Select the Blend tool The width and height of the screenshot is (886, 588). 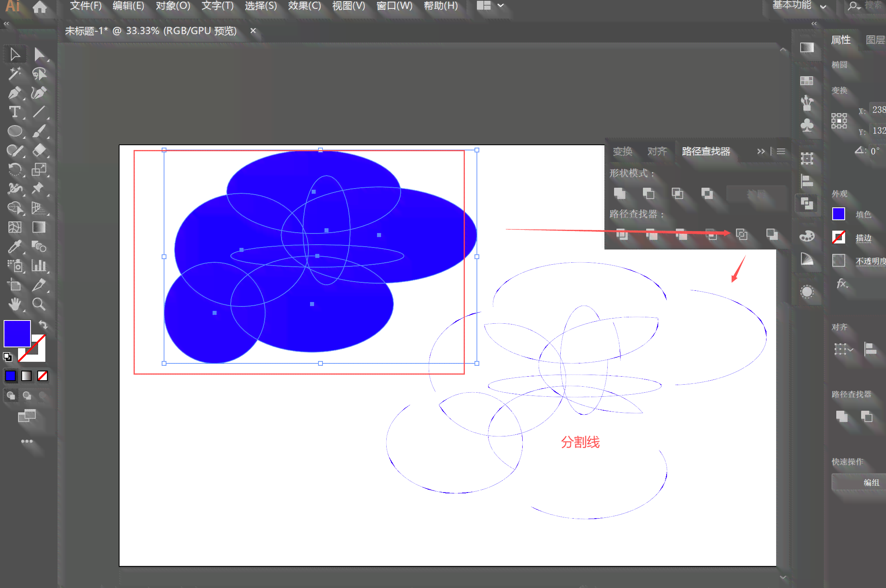(x=39, y=247)
